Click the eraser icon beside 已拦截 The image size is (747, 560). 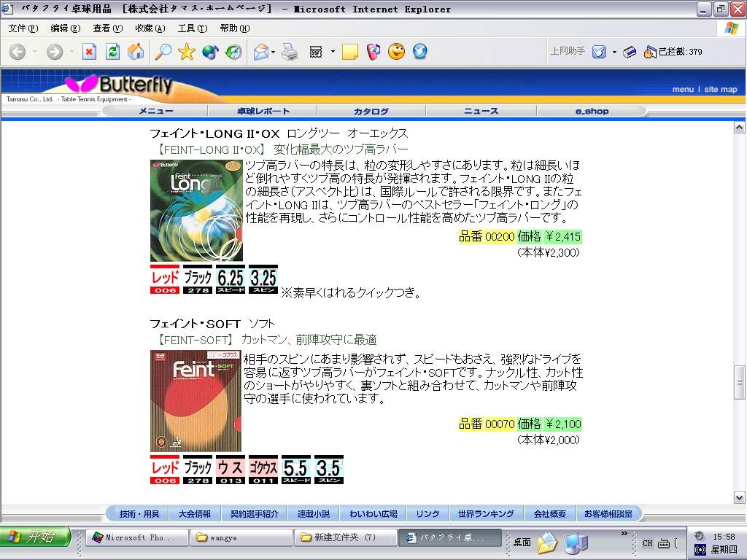tap(630, 52)
